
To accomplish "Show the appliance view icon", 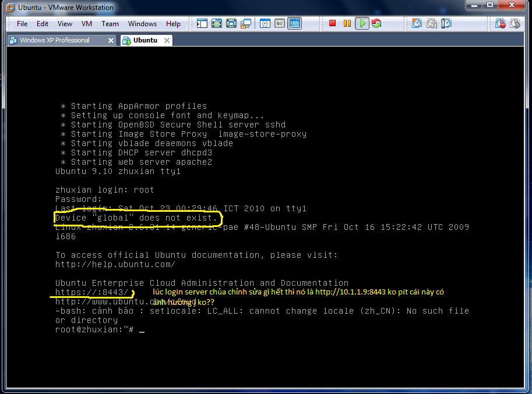I will (280, 23).
